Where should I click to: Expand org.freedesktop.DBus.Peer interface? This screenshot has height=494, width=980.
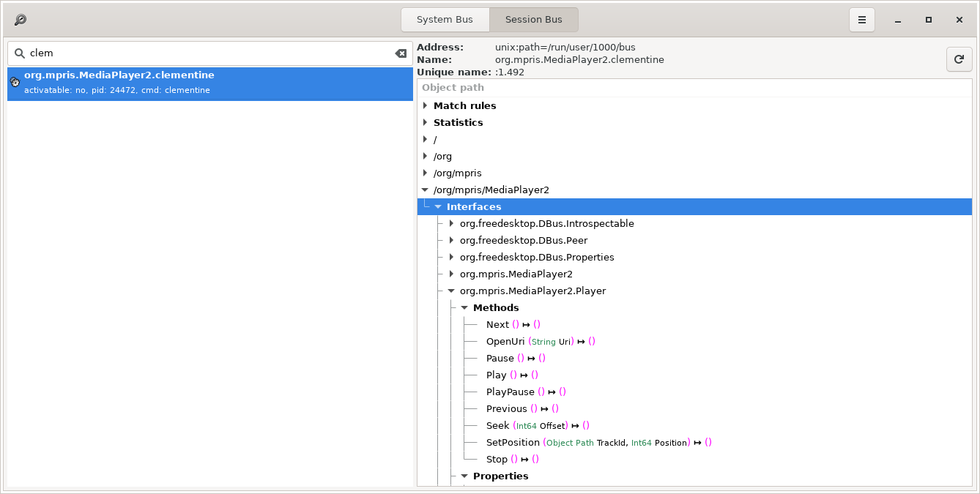tap(451, 241)
